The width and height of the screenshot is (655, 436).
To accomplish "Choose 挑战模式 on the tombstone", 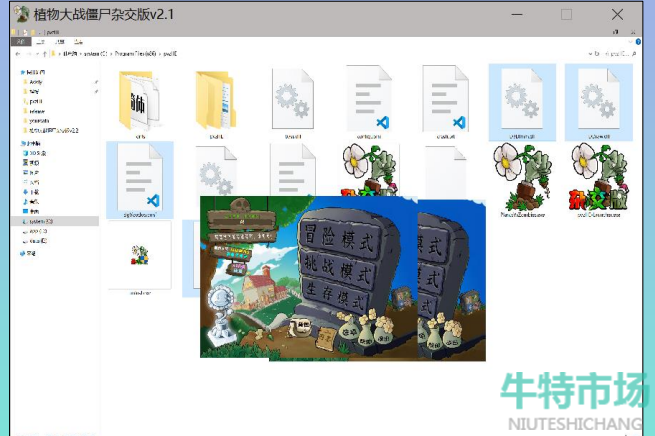I will click(x=338, y=268).
